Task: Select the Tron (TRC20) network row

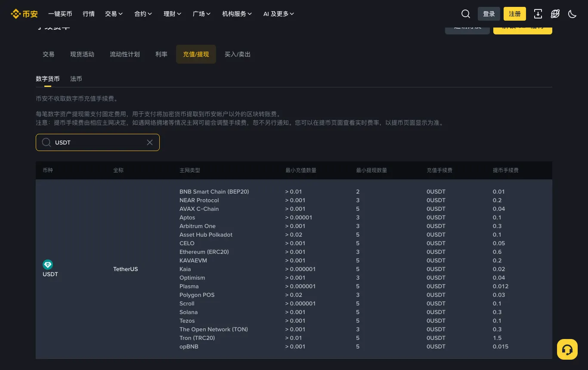Action: 197,338
